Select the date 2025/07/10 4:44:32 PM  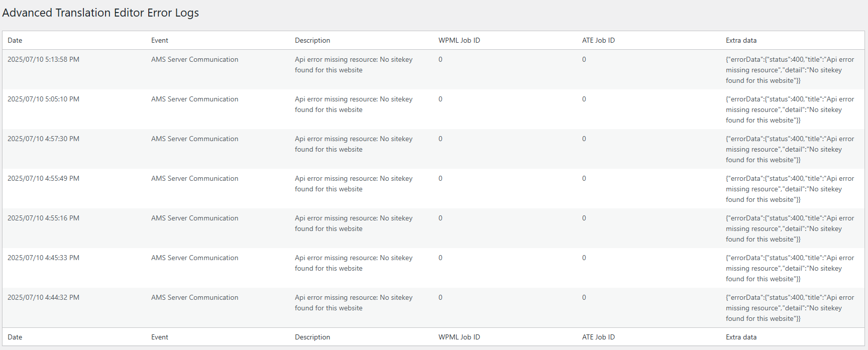pyautogui.click(x=43, y=297)
